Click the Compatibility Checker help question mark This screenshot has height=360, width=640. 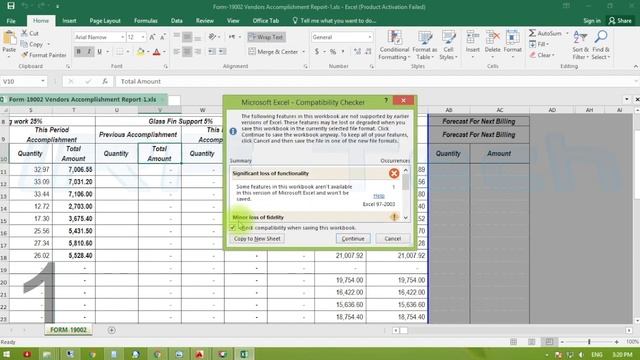coord(386,100)
